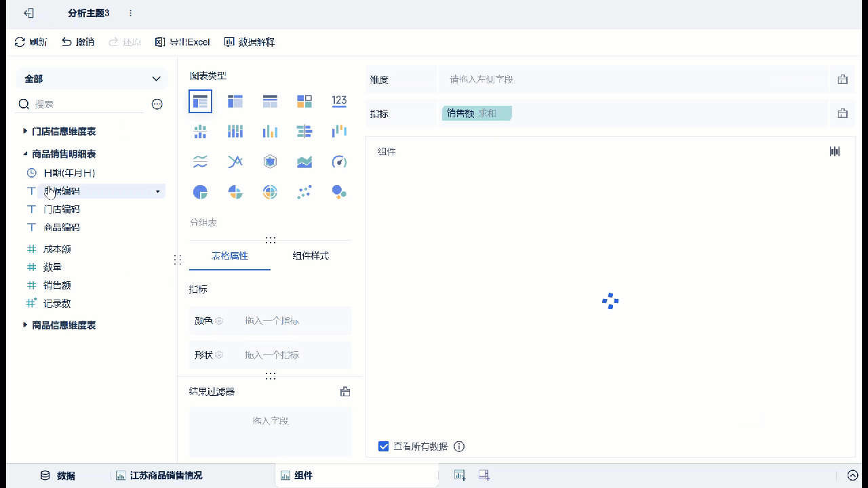Viewport: 868px width, 488px height.
Task: Toggle the lock on 结果过滤器
Action: (x=344, y=391)
